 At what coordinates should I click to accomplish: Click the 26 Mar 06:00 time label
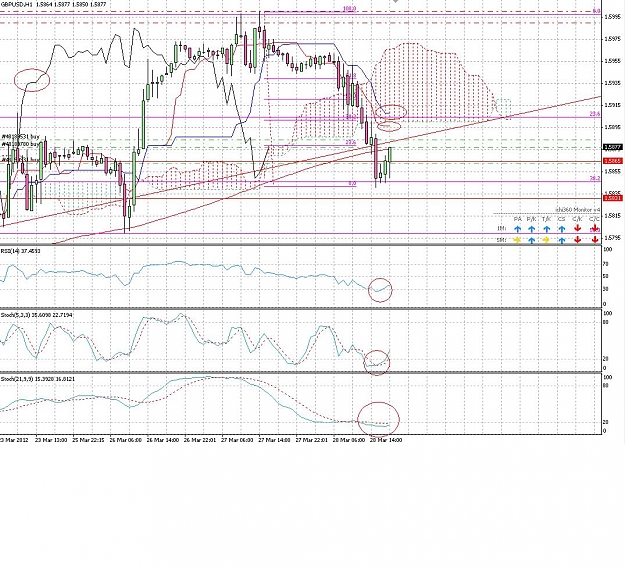[126, 440]
